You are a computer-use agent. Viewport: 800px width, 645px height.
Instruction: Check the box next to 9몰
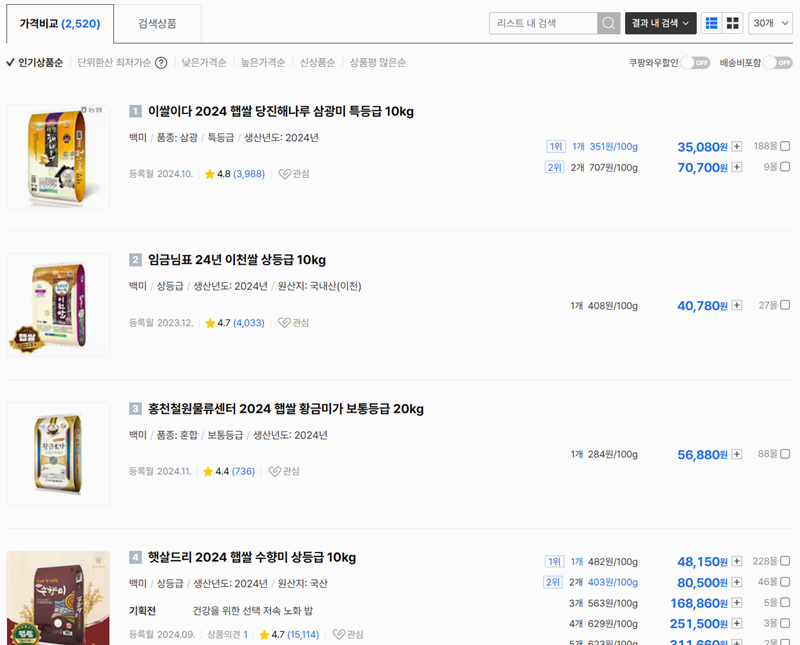[x=785, y=166]
